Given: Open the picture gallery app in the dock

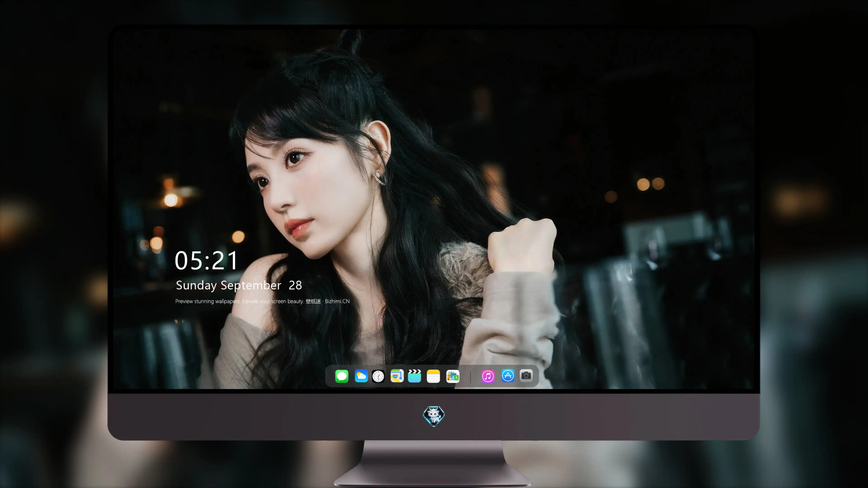Looking at the screenshot, I should pos(453,376).
